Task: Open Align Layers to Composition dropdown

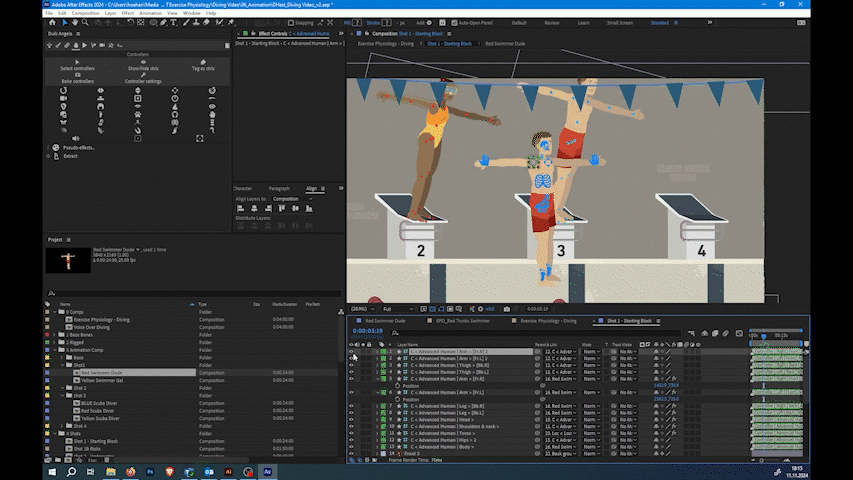Action: tap(293, 199)
